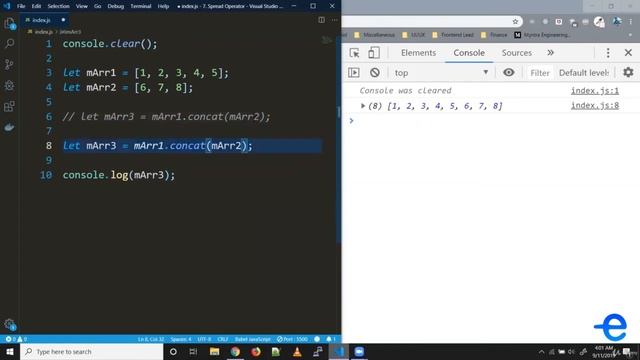Open File Explorer from the taskbar
The width and height of the screenshot is (640, 360).
[x=214, y=351]
